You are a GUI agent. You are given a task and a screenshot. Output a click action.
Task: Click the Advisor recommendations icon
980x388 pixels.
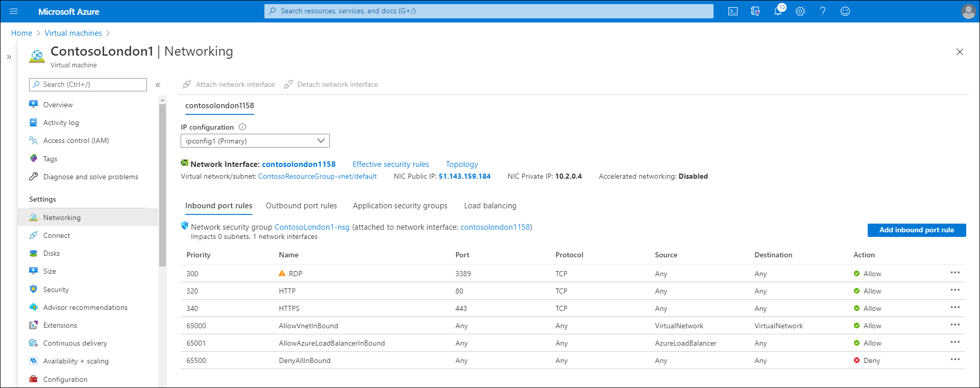[34, 307]
